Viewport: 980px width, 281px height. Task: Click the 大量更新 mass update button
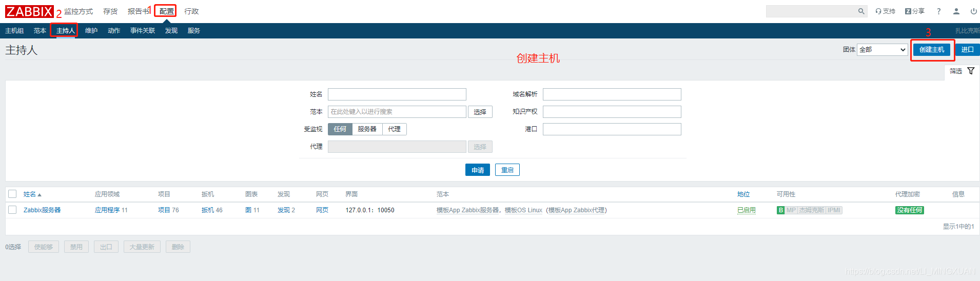(x=142, y=247)
